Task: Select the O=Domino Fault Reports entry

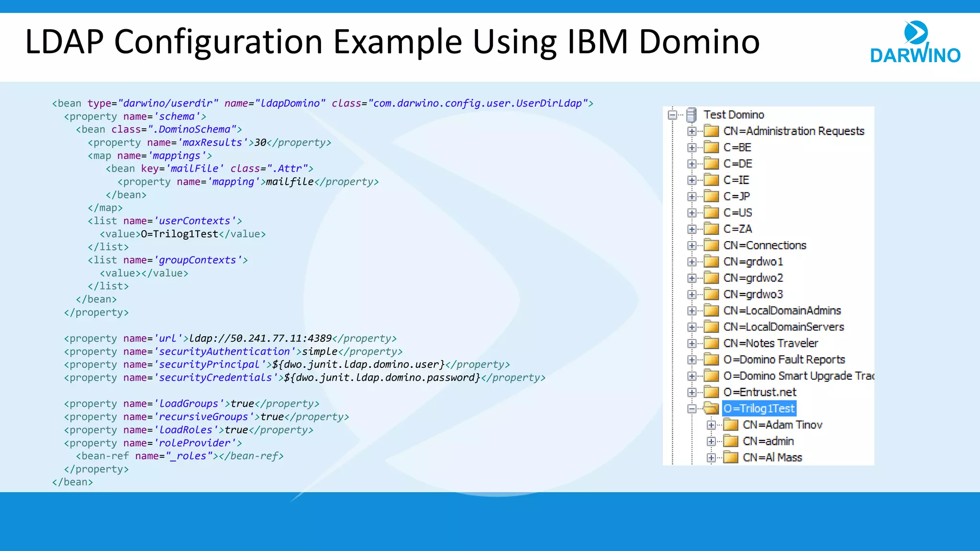Action: 784,359
